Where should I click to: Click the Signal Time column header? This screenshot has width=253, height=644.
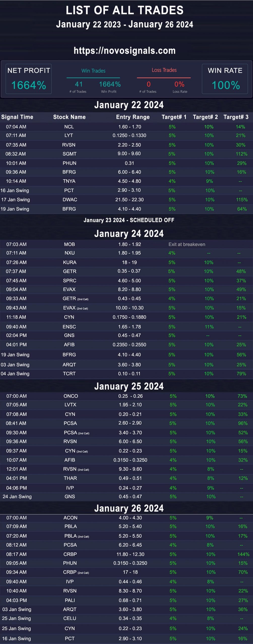tap(17, 117)
